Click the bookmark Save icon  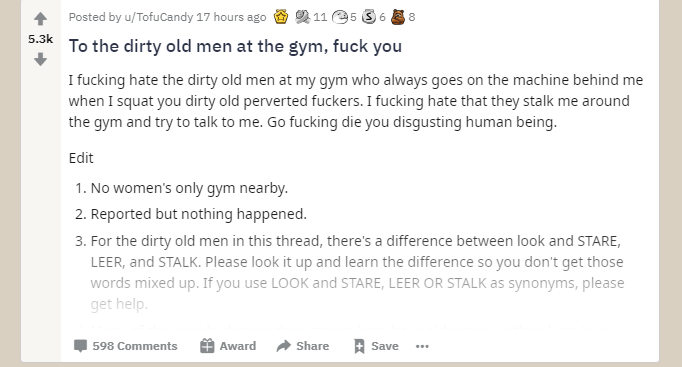coord(359,346)
